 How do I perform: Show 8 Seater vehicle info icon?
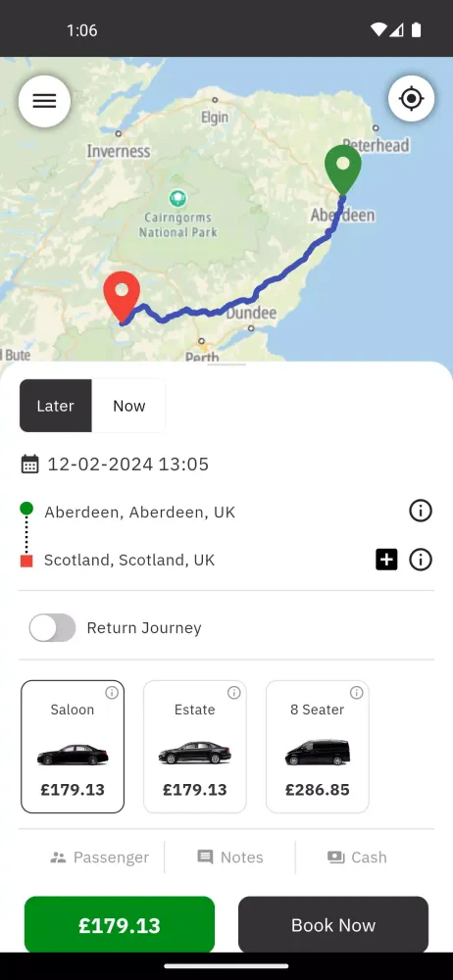[357, 693]
